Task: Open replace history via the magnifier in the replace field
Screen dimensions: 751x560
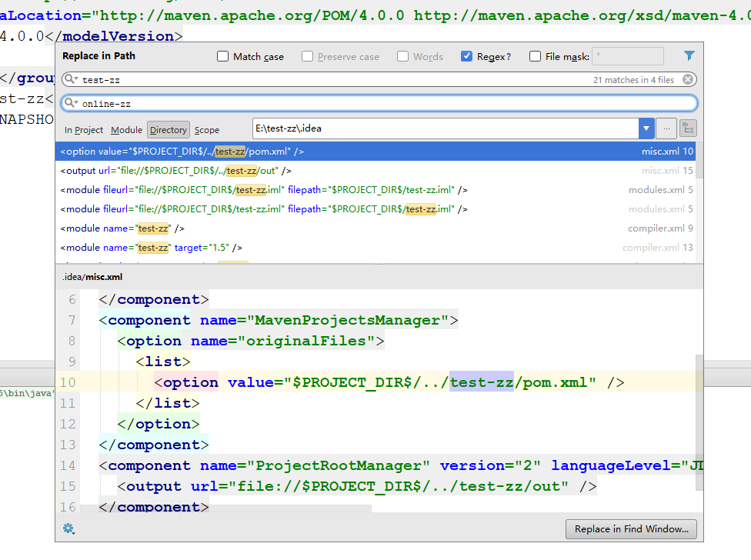Action: click(71, 103)
